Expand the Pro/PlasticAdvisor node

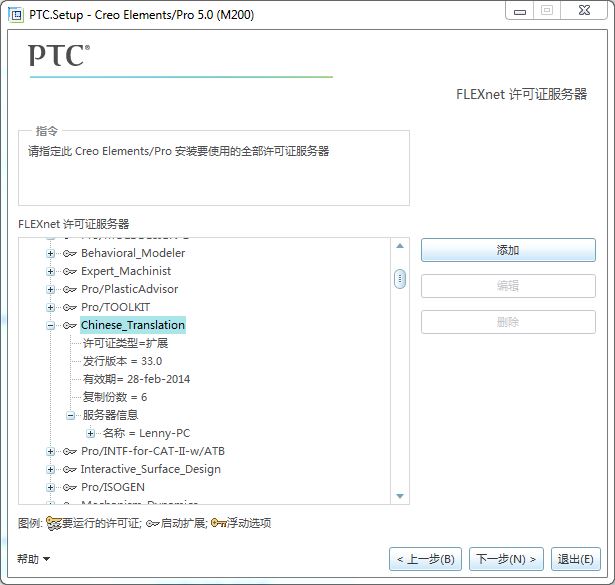tap(50, 289)
